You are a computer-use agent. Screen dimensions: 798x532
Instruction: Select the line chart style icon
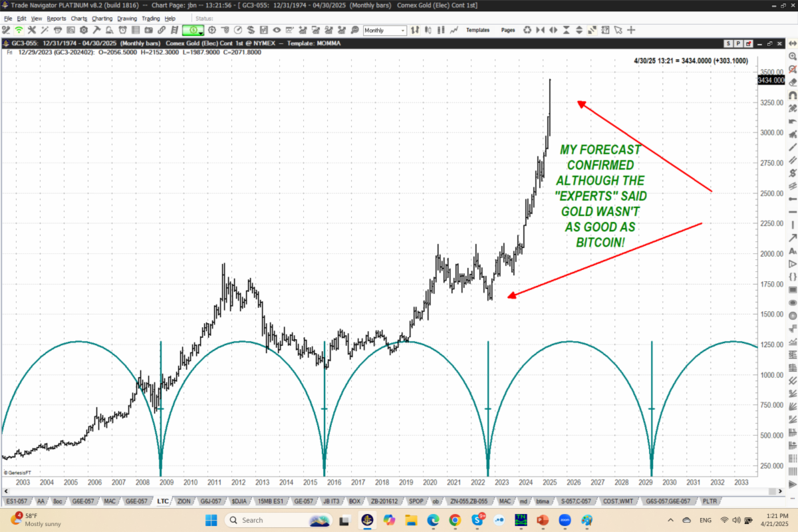[454, 31]
